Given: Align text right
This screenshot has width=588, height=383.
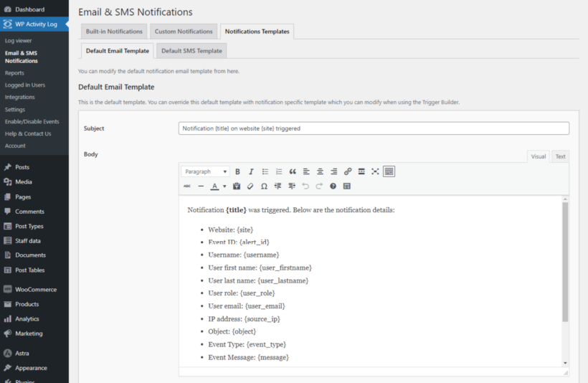Looking at the screenshot, I should tap(333, 171).
